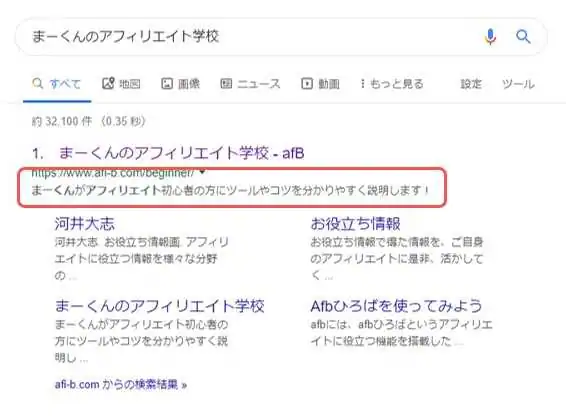Image resolution: width=566 pixels, height=419 pixels.
Task: Click the magnifying glass search button
Action: pyautogui.click(x=523, y=36)
